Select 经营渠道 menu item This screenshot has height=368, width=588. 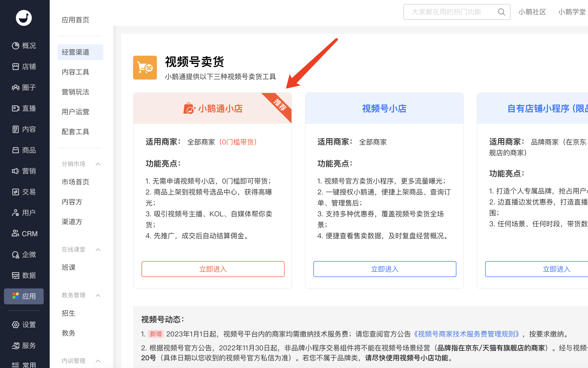coord(80,52)
